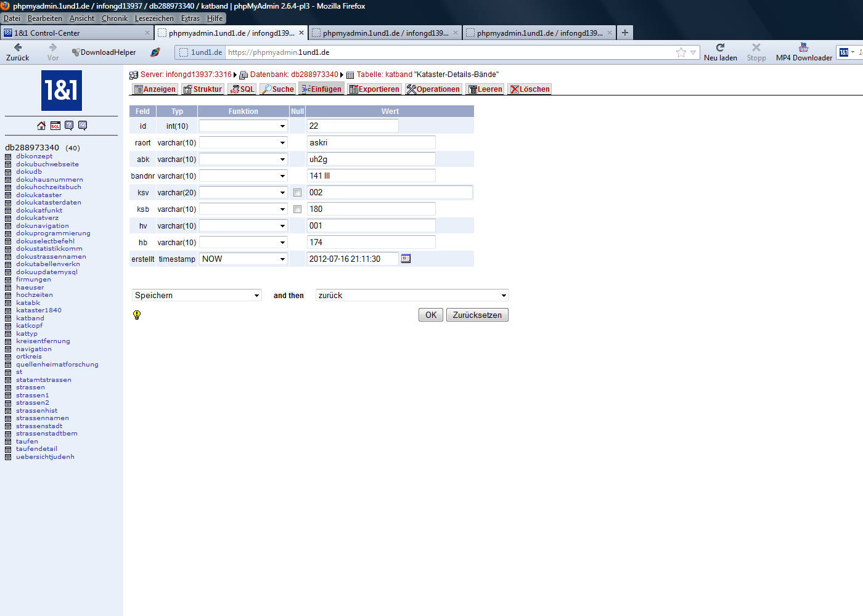Click the MP4 Downloader toolbar icon
The image size is (863, 616).
coord(803,47)
